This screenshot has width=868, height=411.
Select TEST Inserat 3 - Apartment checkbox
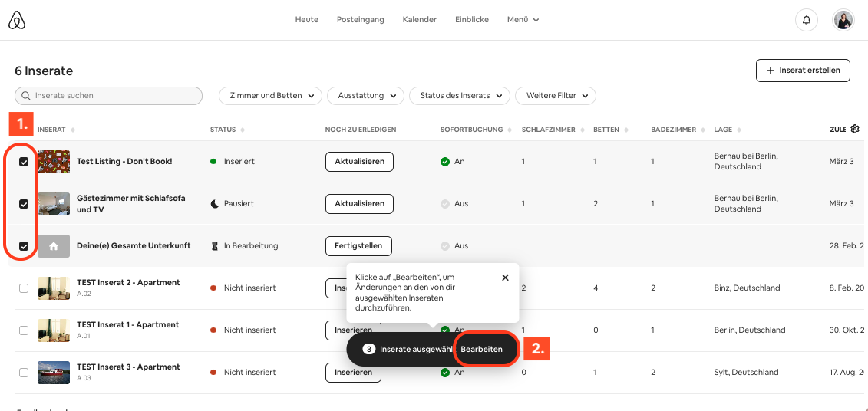24,373
